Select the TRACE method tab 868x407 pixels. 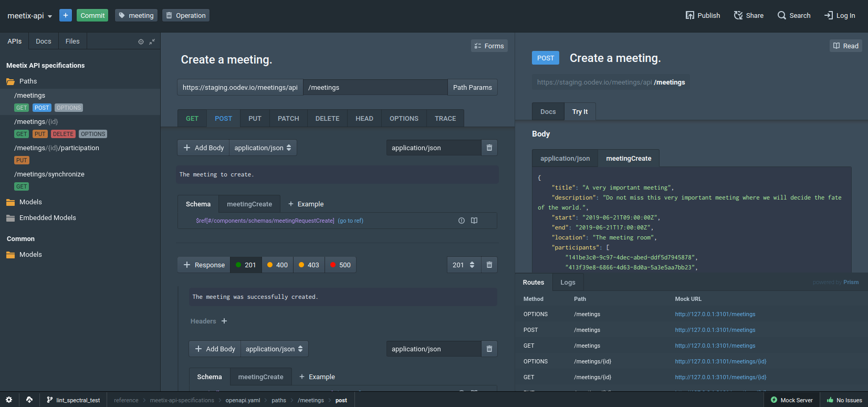click(445, 118)
